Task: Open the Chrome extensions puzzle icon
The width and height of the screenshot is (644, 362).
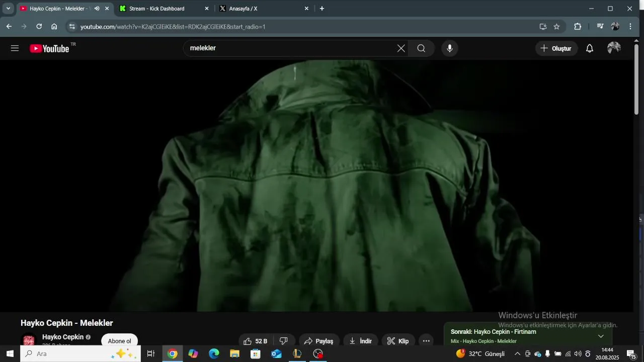Action: click(578, 27)
